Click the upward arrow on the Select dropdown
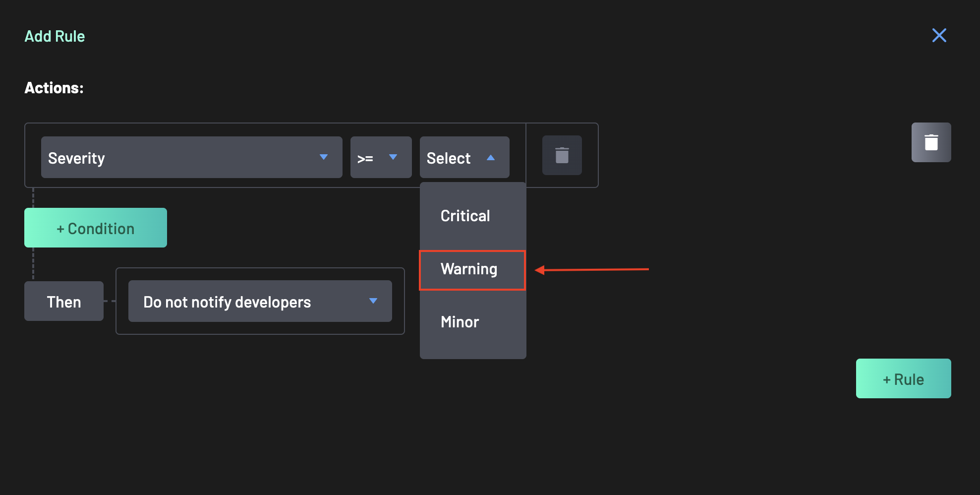 coord(491,157)
